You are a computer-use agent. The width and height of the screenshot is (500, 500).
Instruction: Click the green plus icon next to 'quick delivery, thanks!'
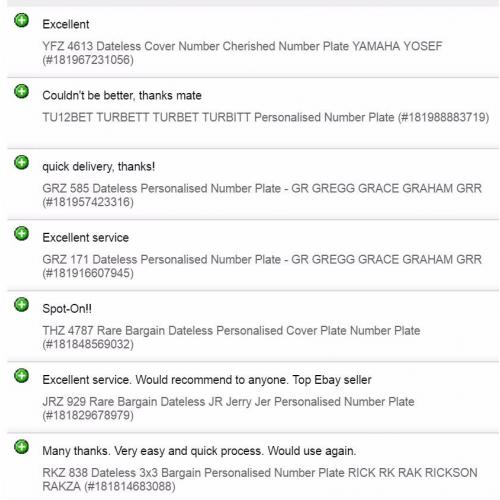pyautogui.click(x=22, y=162)
